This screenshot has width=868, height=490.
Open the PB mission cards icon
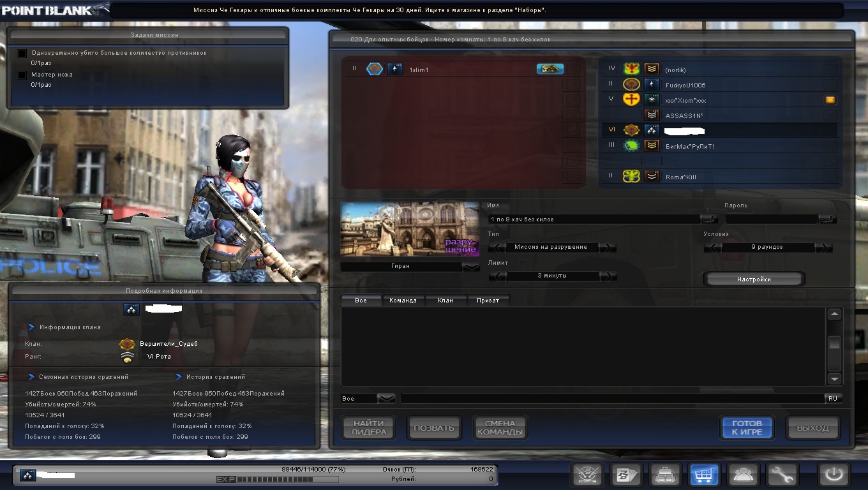625,475
